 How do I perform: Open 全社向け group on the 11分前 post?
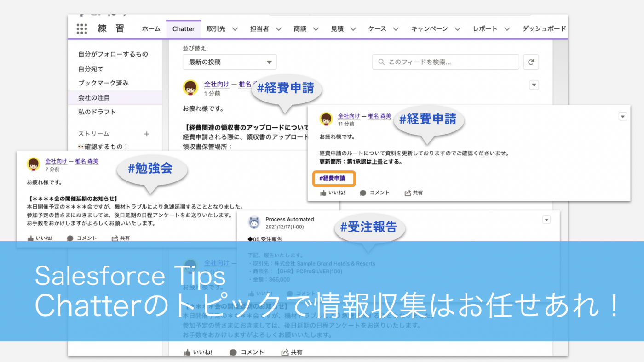click(349, 116)
